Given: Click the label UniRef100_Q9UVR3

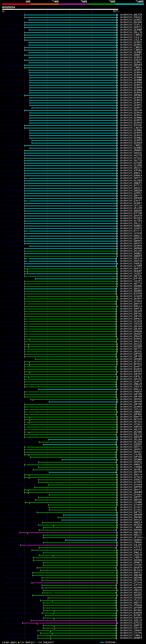Looking at the screenshot, I should 131,595.
